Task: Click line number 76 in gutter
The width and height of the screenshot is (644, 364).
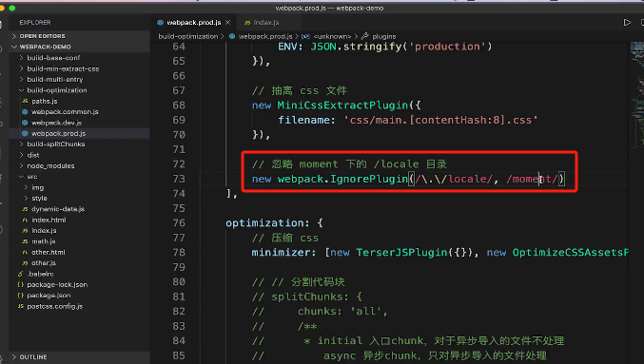Action: point(179,222)
